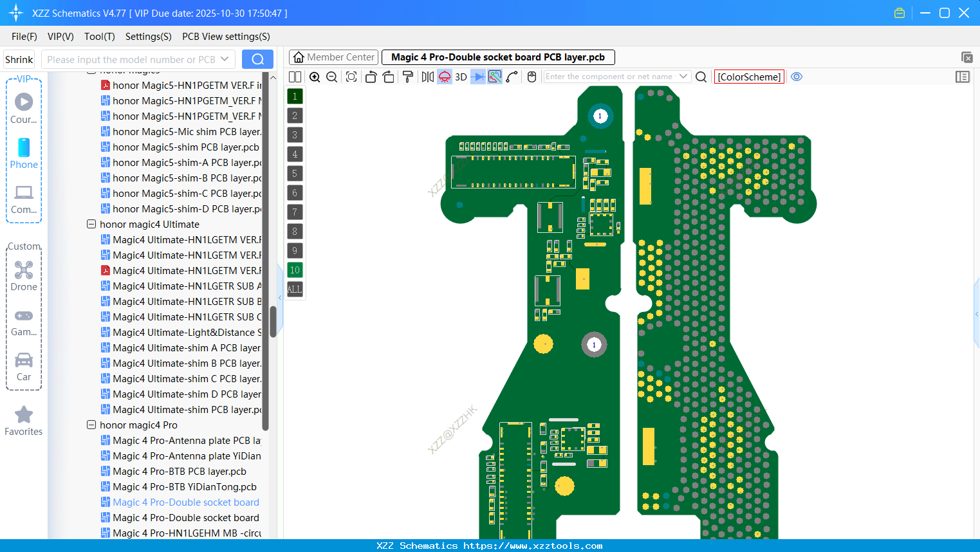Select the paint roller tool
The height and width of the screenshot is (552, 980).
(x=408, y=77)
